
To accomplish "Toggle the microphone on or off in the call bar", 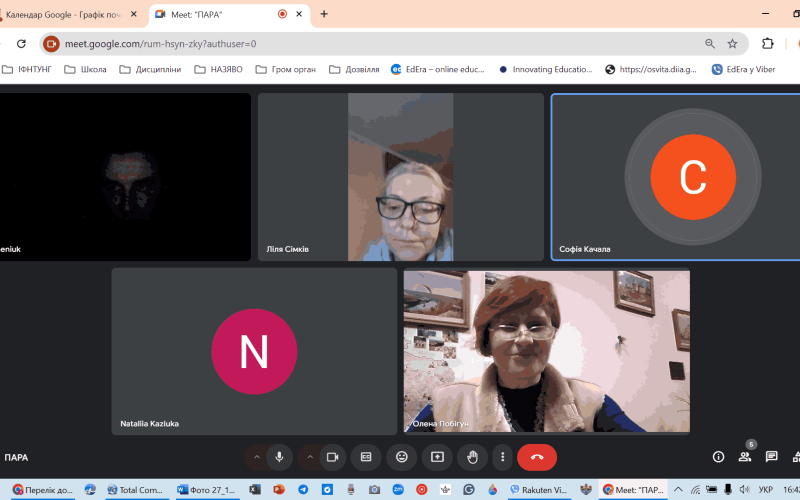I will tap(279, 457).
